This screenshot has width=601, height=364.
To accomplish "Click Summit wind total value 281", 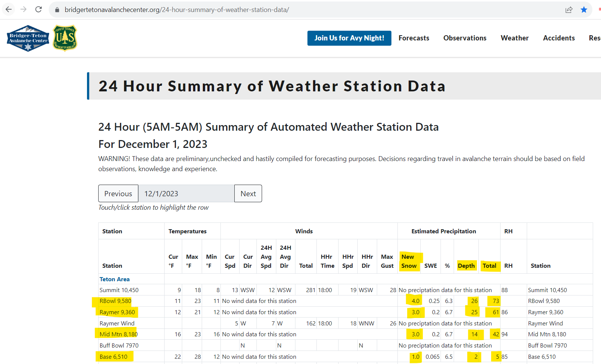I will (310, 290).
